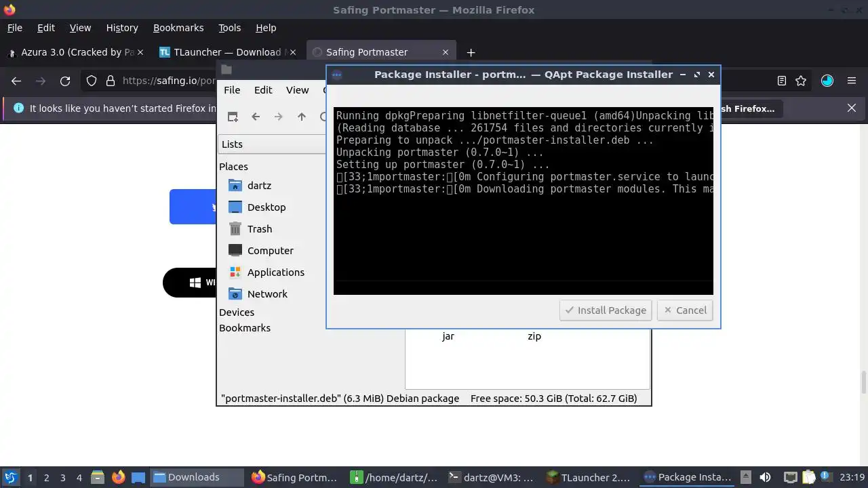Click the site padlock icon in address bar
Image resolution: width=868 pixels, height=488 pixels.
(111, 81)
